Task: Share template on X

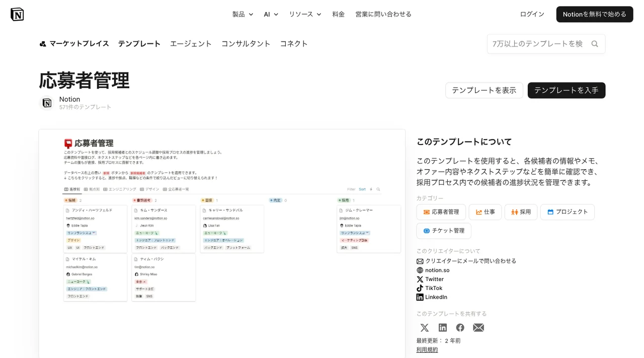Action: coord(425,328)
